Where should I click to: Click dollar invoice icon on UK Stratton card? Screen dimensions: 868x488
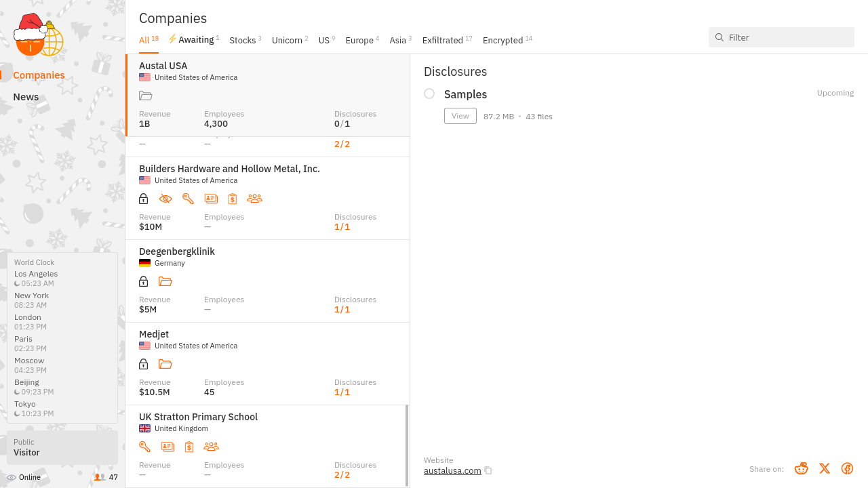[x=189, y=447]
